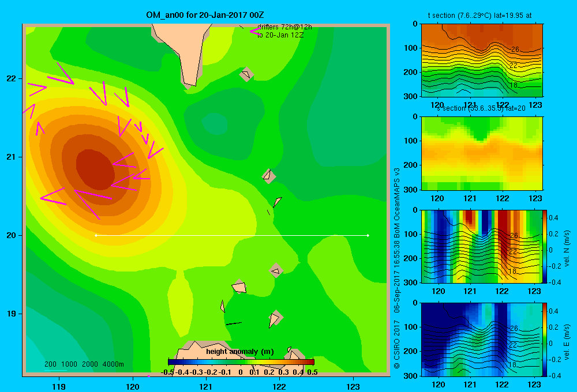Click latitude label 19 on the main map

pyautogui.click(x=12, y=314)
